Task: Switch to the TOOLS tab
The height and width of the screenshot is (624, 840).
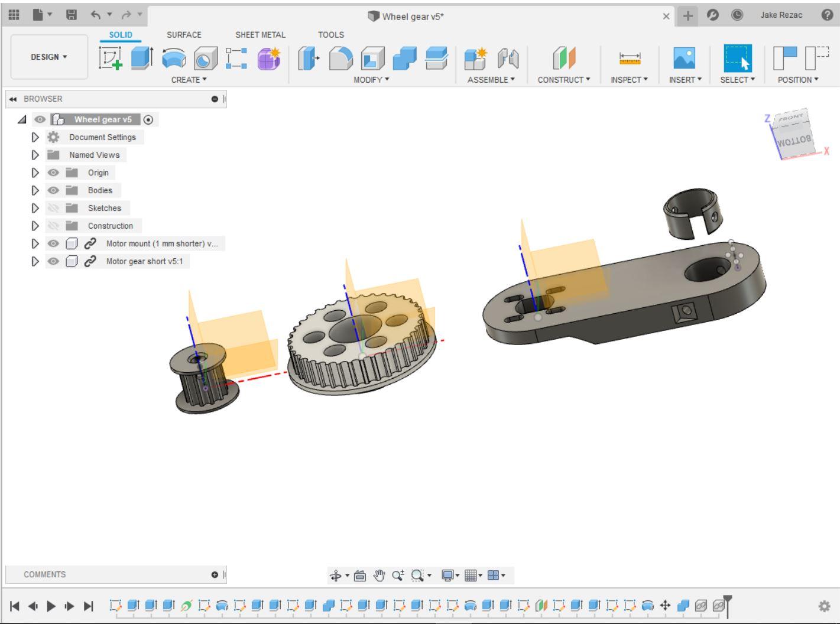Action: pyautogui.click(x=331, y=35)
